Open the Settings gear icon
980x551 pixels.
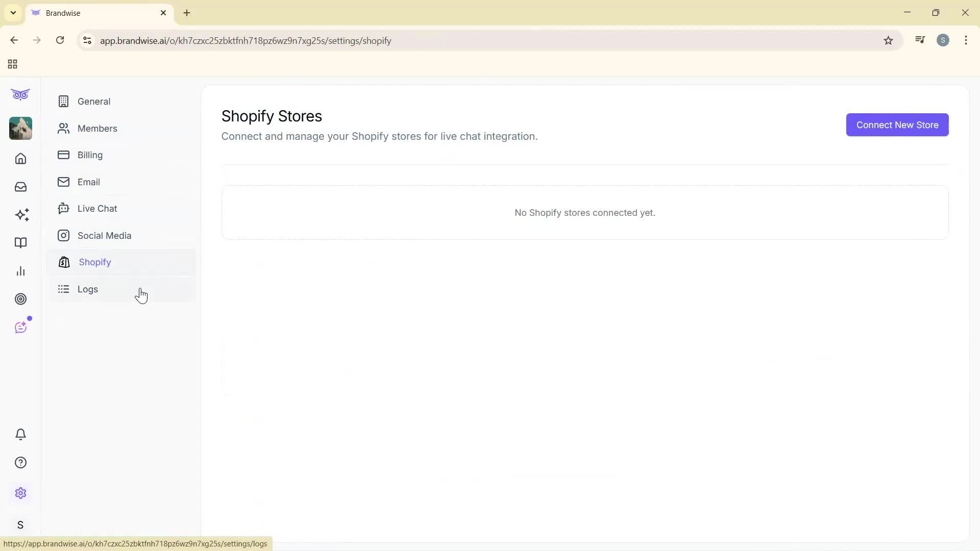(20, 493)
